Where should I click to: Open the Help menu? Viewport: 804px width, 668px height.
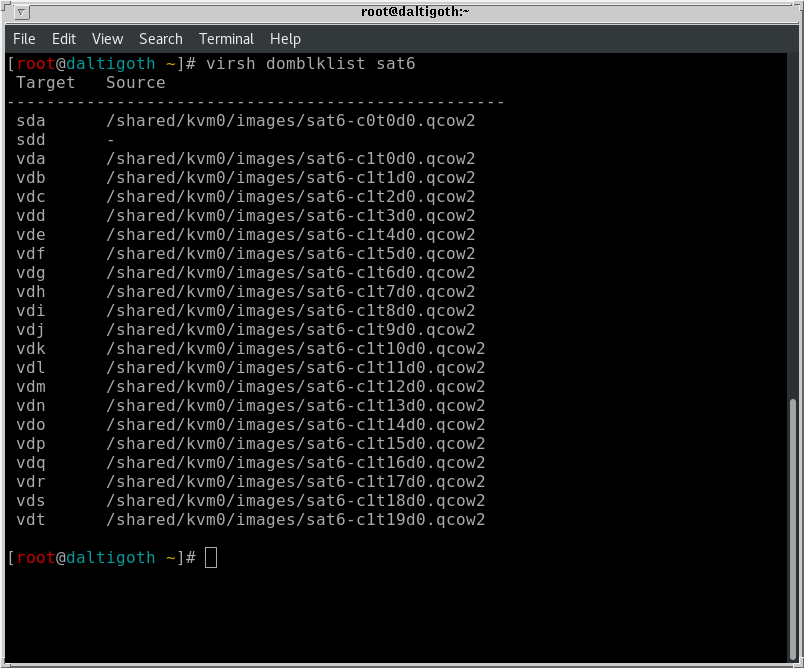pos(285,39)
